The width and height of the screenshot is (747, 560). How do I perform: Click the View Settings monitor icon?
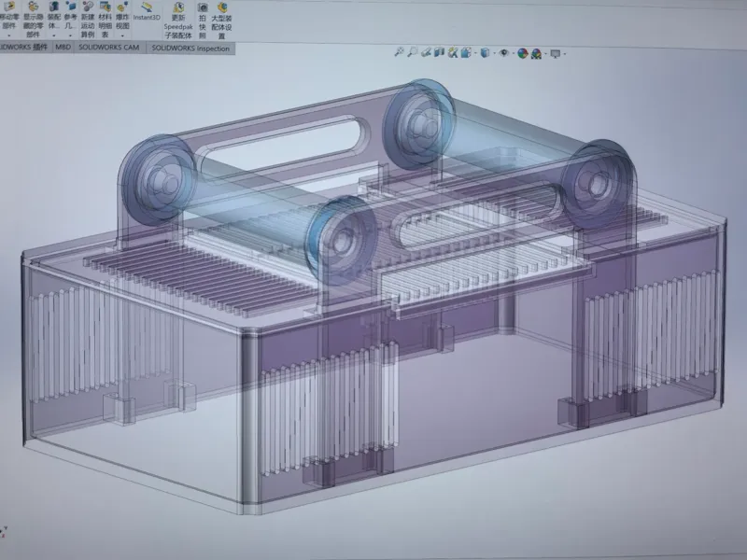pyautogui.click(x=556, y=54)
